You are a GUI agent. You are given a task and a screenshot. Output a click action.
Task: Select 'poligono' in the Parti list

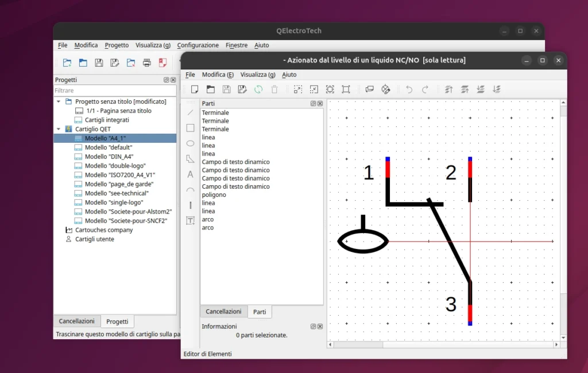[214, 195]
